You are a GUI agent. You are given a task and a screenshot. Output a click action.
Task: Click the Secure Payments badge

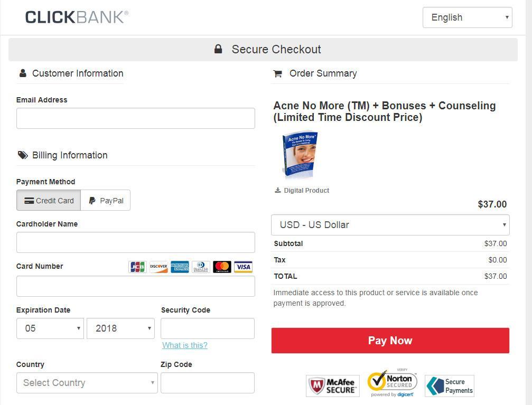(450, 386)
